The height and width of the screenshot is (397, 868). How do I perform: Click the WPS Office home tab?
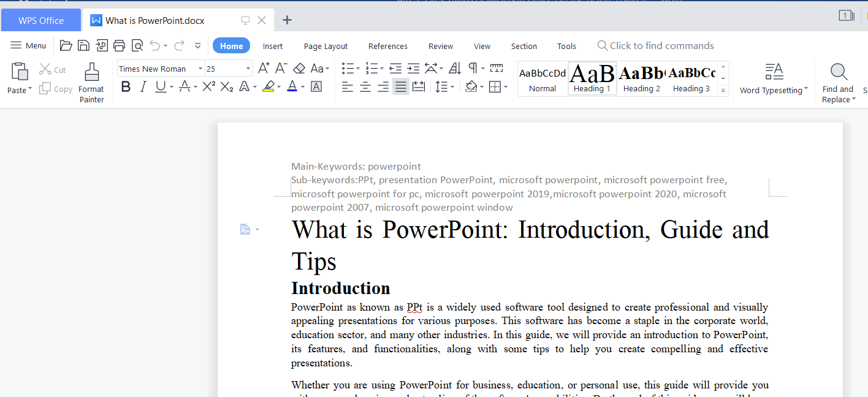point(41,20)
